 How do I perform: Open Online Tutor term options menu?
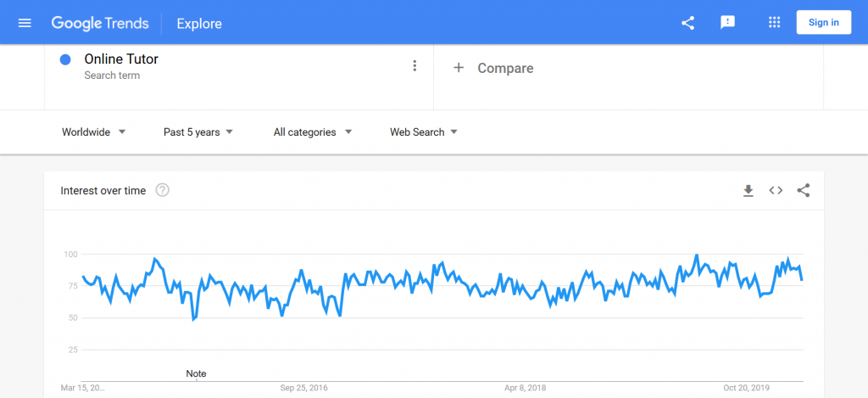pos(415,66)
